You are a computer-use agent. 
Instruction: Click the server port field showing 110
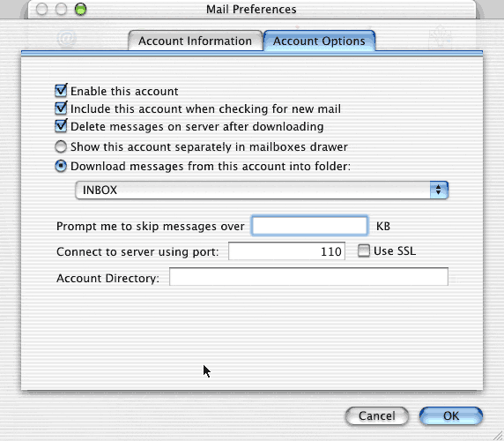coord(286,250)
